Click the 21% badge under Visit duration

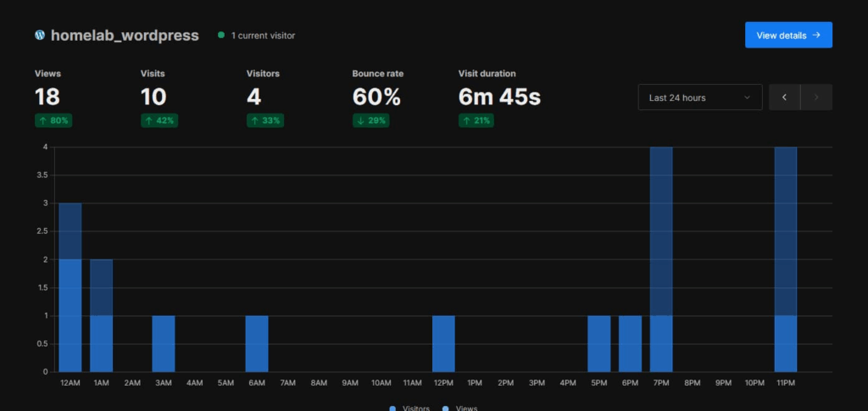[477, 121]
